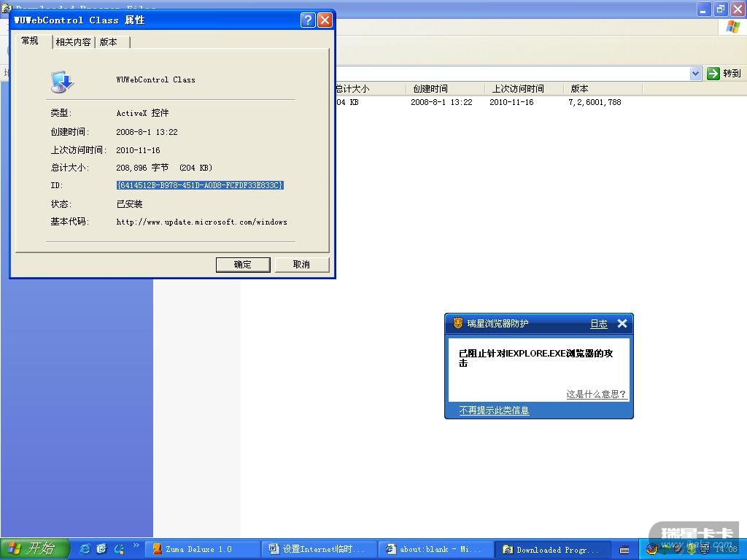747x560 pixels.
Task: Sort by 上次访问时间 column header
Action: [x=524, y=88]
